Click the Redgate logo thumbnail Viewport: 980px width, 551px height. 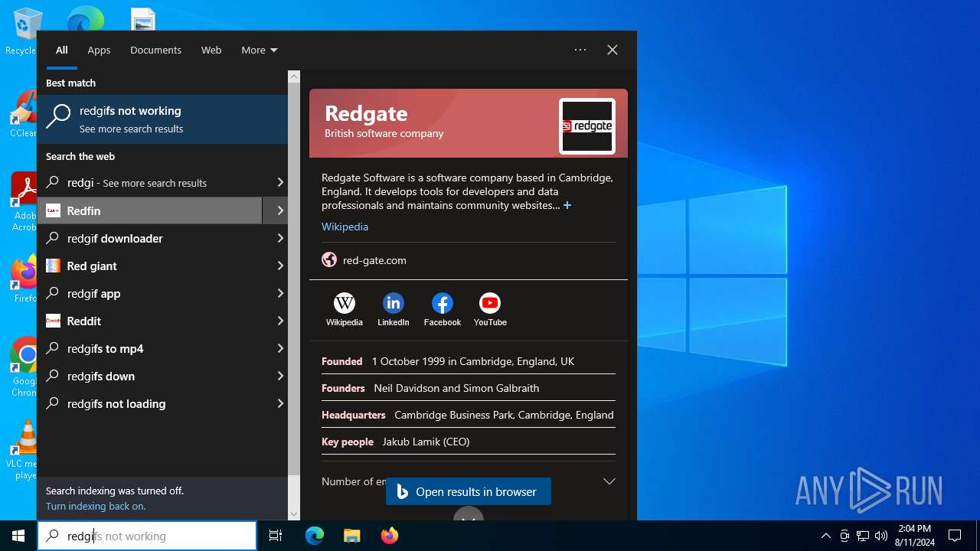[586, 126]
